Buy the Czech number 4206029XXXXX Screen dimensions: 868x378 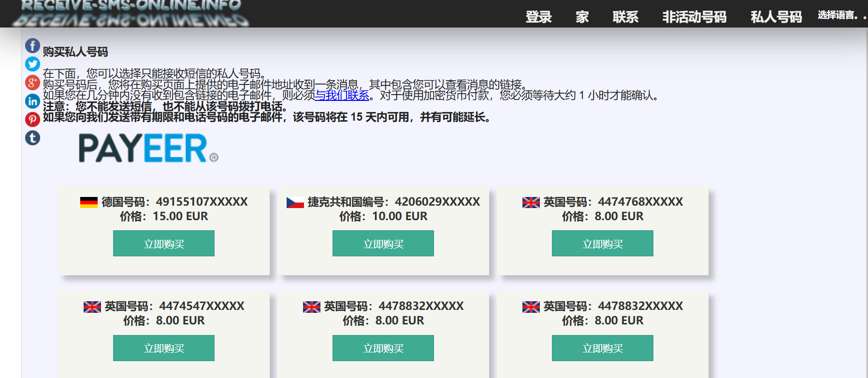point(383,243)
